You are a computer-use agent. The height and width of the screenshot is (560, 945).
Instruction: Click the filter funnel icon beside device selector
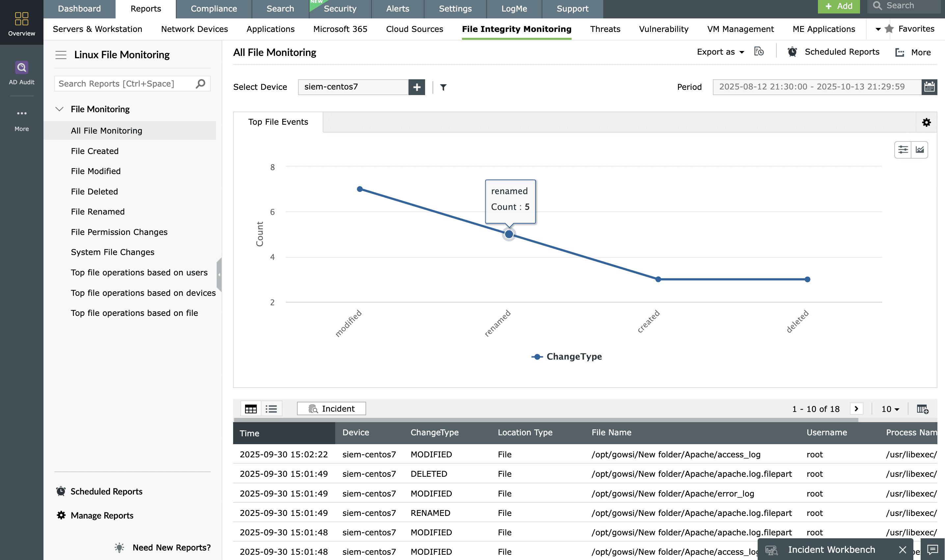tap(443, 87)
